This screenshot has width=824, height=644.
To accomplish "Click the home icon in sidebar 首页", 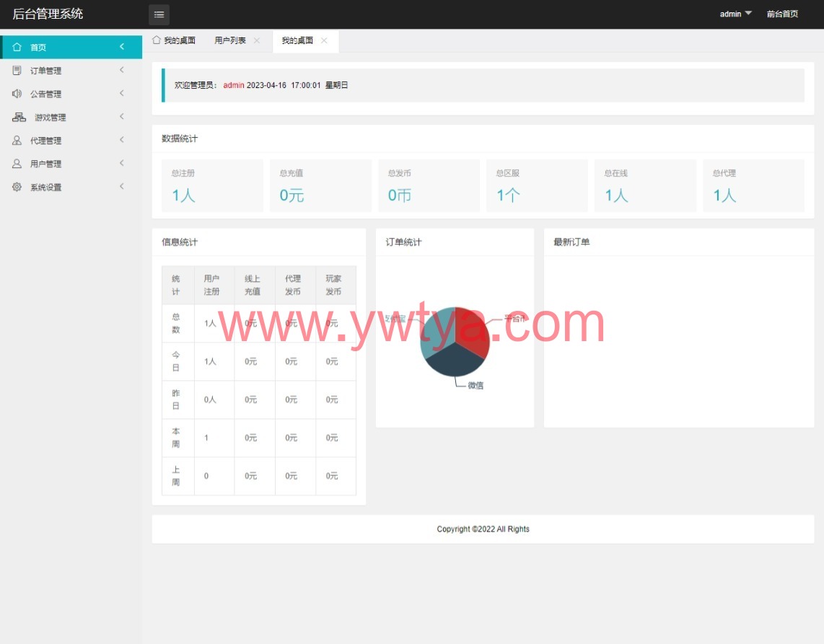I will pyautogui.click(x=17, y=47).
